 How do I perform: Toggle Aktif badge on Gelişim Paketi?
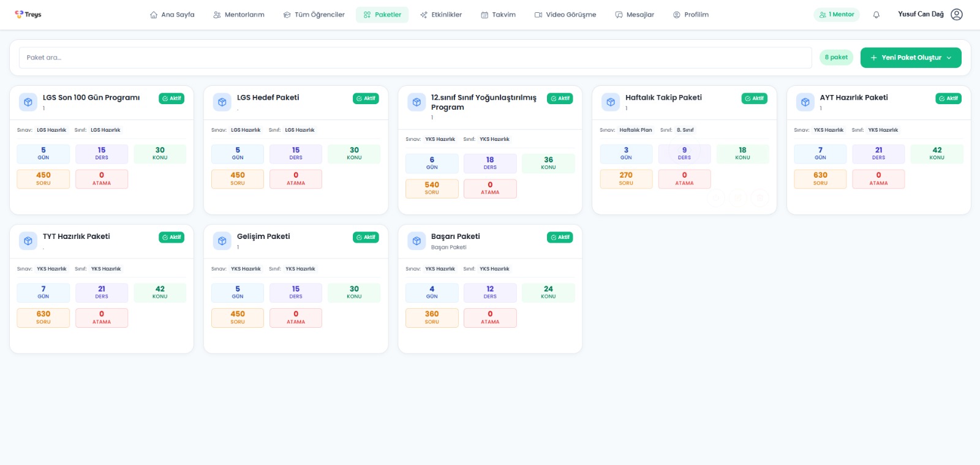(366, 238)
